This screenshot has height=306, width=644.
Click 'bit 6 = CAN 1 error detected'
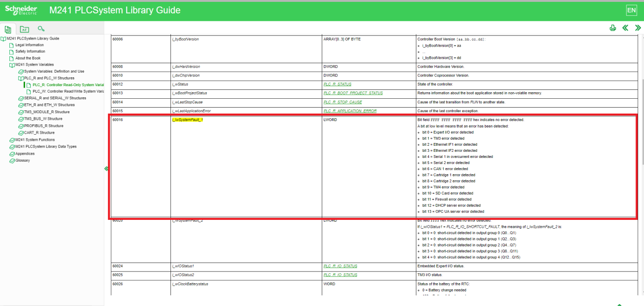[x=445, y=169]
